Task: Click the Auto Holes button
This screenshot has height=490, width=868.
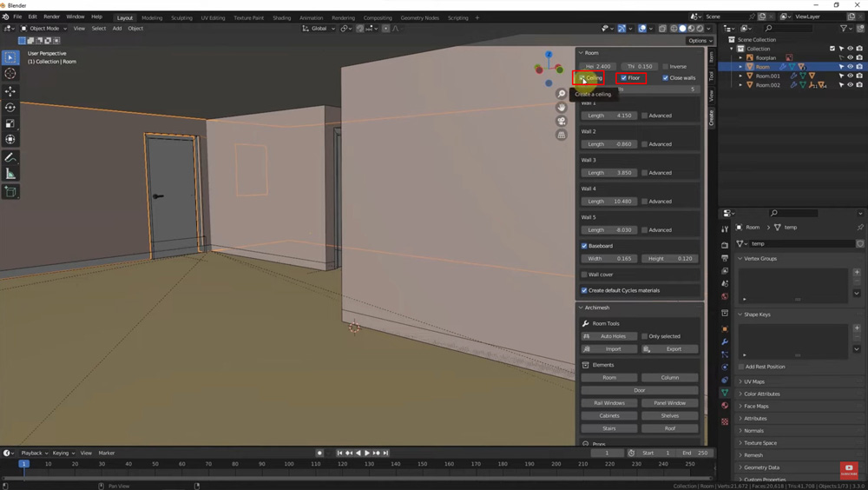Action: (609, 336)
